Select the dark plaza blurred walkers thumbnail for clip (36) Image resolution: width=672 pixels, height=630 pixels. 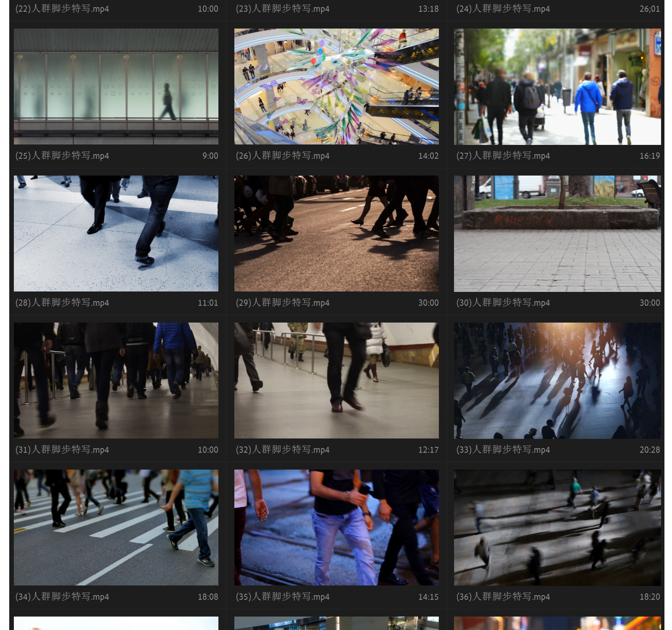coord(557,528)
